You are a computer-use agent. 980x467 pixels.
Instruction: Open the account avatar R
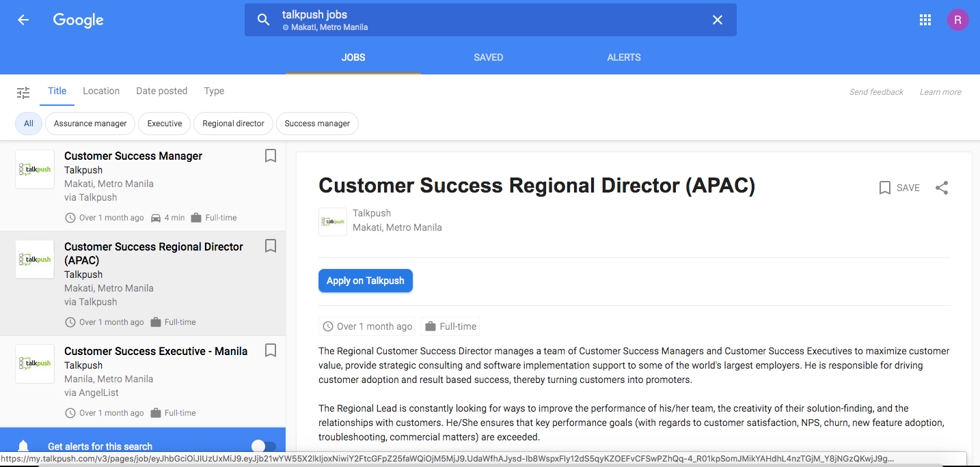click(957, 20)
